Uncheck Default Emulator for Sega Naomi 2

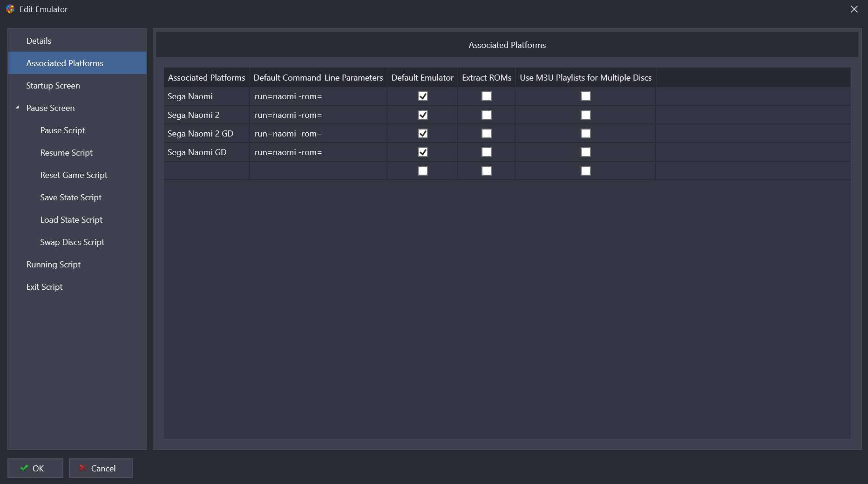(x=423, y=115)
